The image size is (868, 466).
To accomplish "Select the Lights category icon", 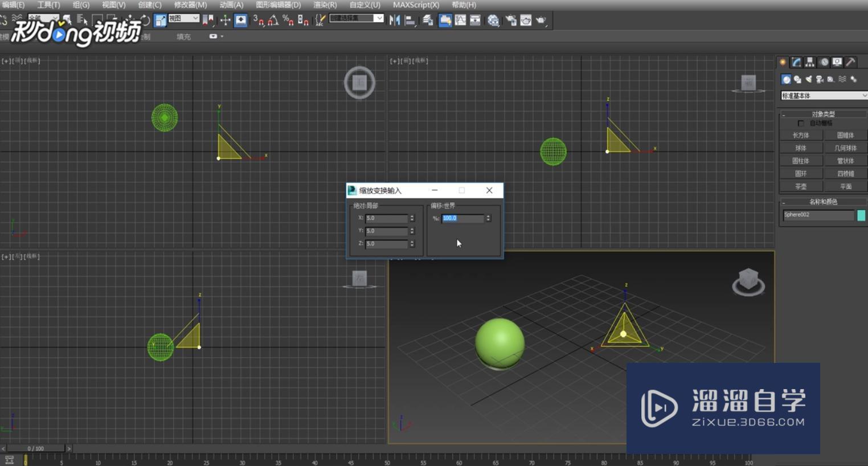I will [x=808, y=80].
